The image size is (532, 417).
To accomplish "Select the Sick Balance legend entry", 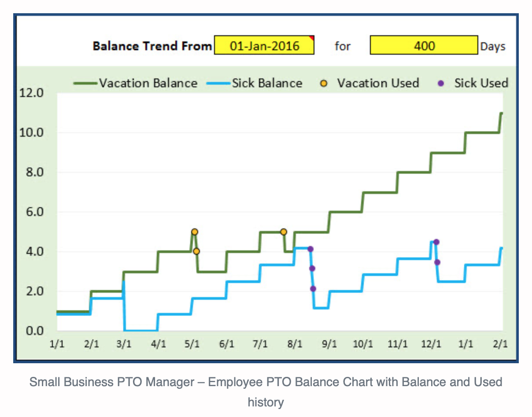I will pos(255,83).
